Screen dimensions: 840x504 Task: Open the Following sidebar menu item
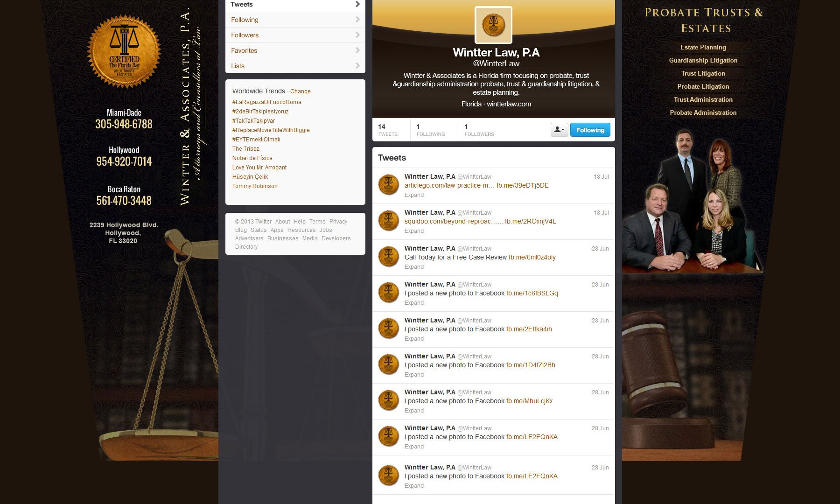click(x=245, y=20)
